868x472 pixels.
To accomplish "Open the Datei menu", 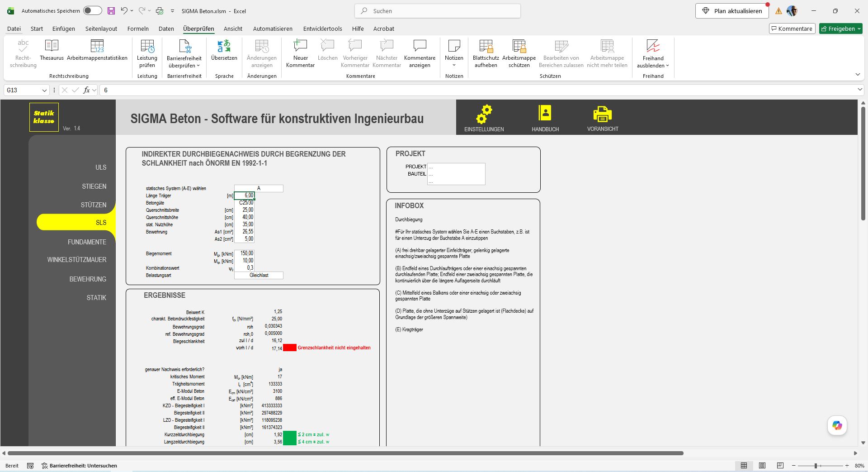I will pyautogui.click(x=14, y=29).
